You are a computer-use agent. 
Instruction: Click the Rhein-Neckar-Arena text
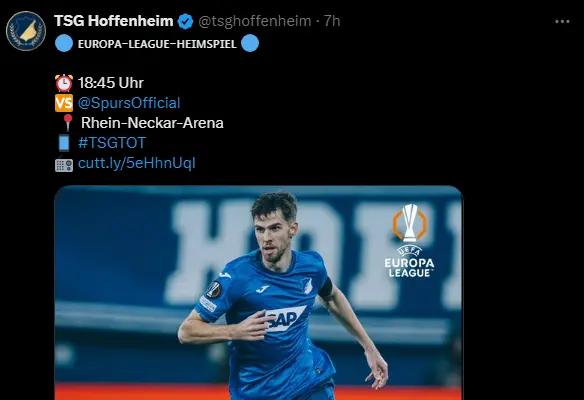152,123
